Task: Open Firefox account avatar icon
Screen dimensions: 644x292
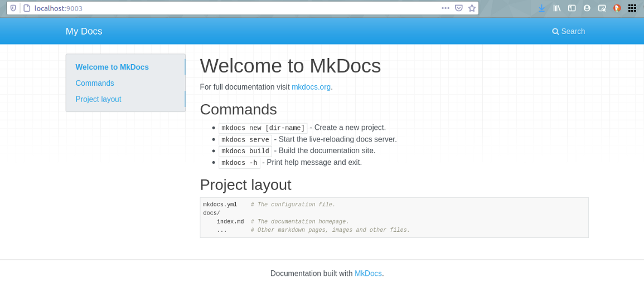Action: 587,8
